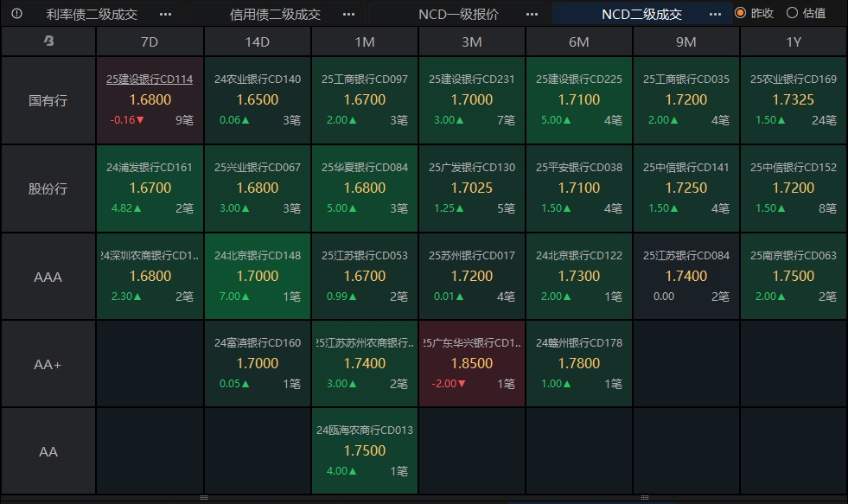Click the 9M column header

[685, 41]
